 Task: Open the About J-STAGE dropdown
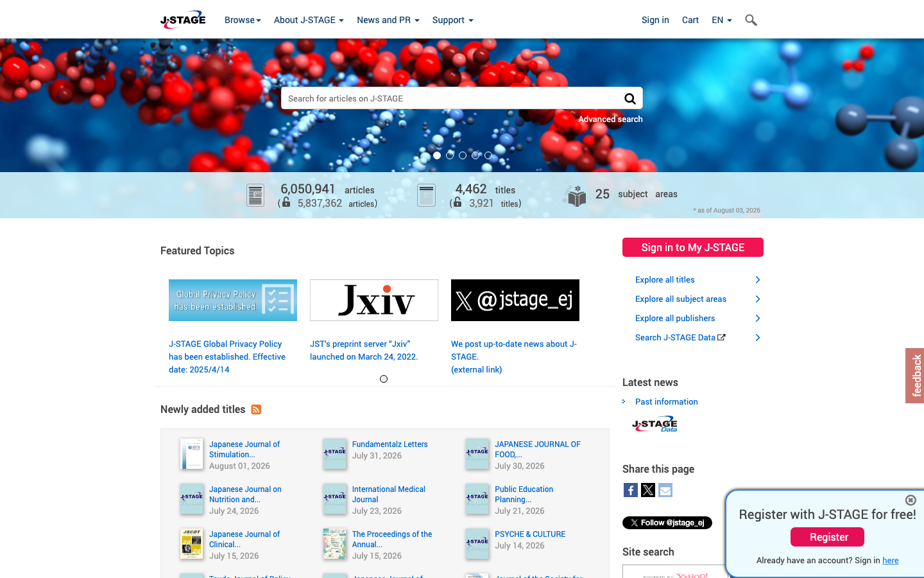coord(309,20)
